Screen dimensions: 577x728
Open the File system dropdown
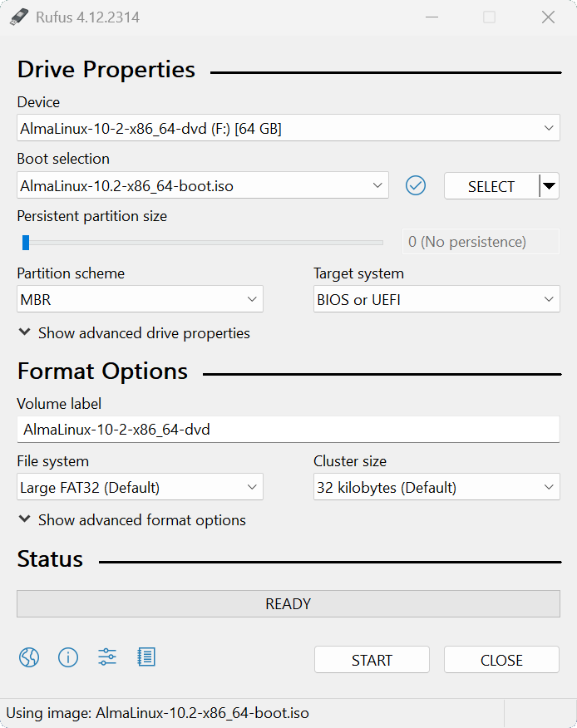point(140,487)
